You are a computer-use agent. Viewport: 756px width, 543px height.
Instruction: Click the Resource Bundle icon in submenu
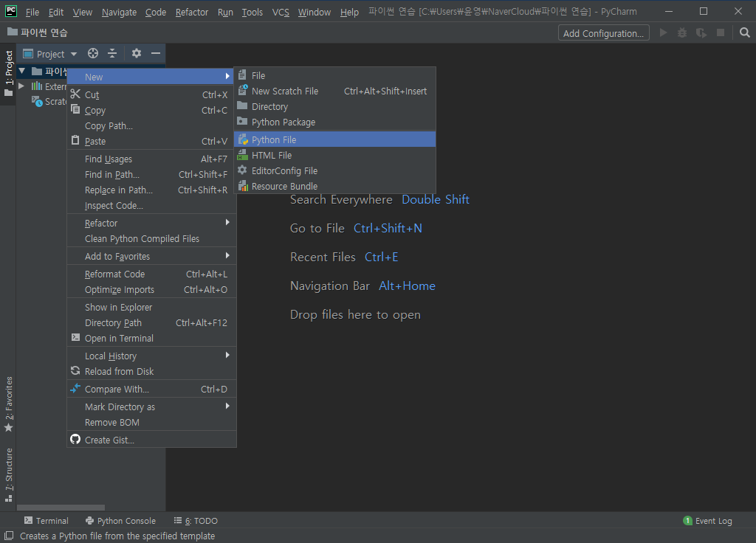tap(242, 185)
